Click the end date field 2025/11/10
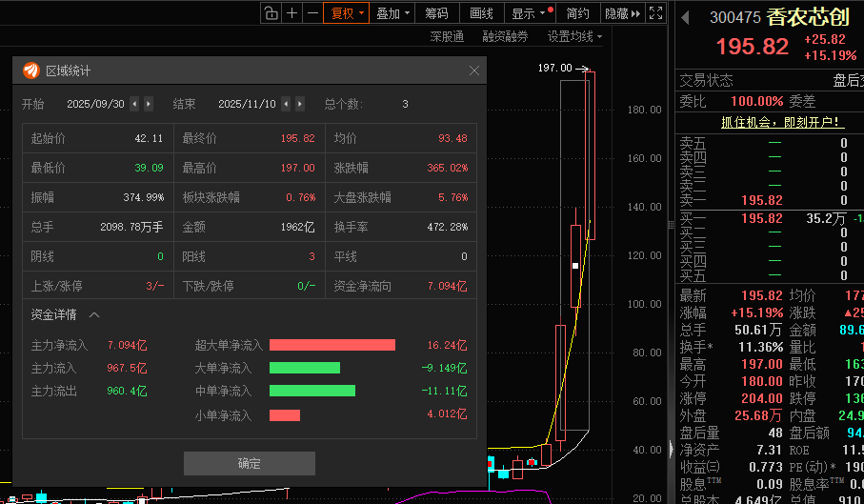 tap(247, 104)
